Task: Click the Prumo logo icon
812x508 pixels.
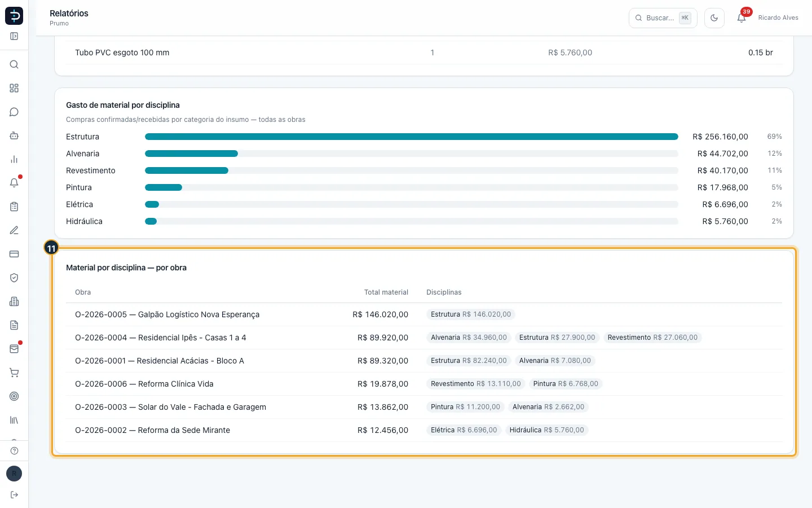Action: click(x=14, y=16)
